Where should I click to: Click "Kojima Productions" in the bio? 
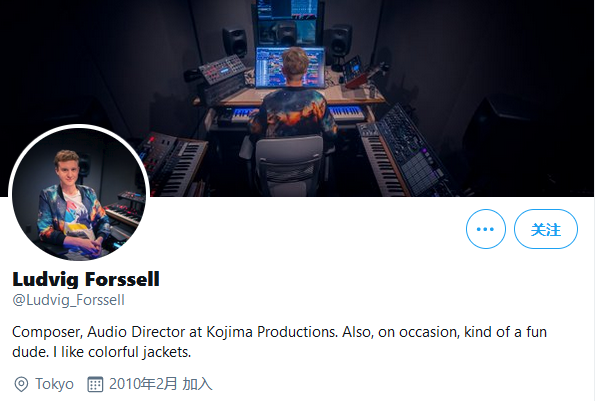pos(272,332)
